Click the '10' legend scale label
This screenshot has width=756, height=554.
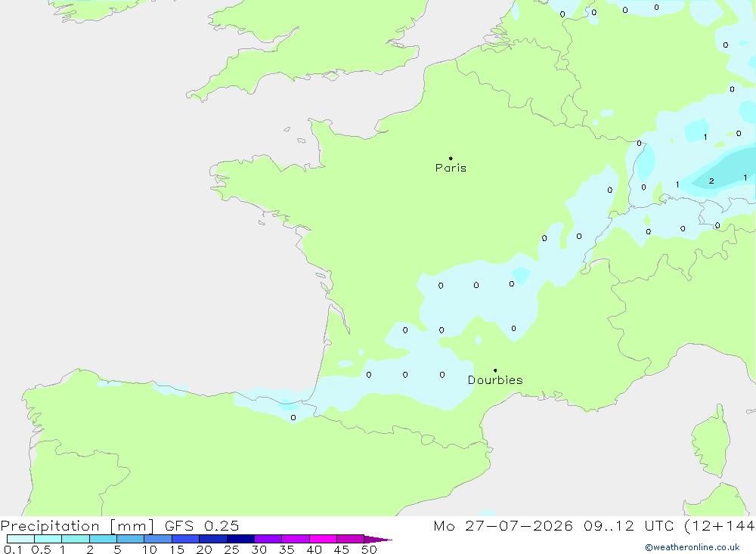tap(150, 549)
